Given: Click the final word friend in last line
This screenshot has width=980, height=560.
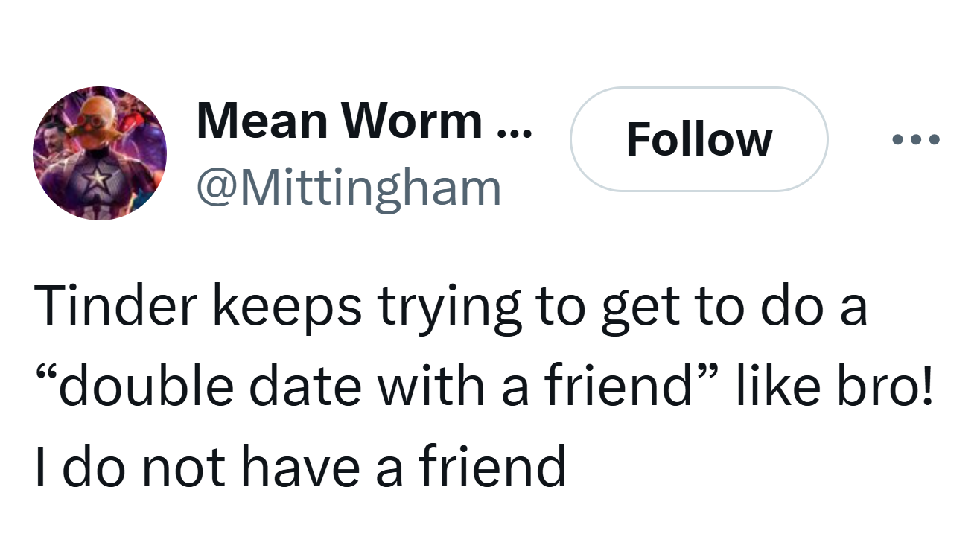Looking at the screenshot, I should (492, 466).
